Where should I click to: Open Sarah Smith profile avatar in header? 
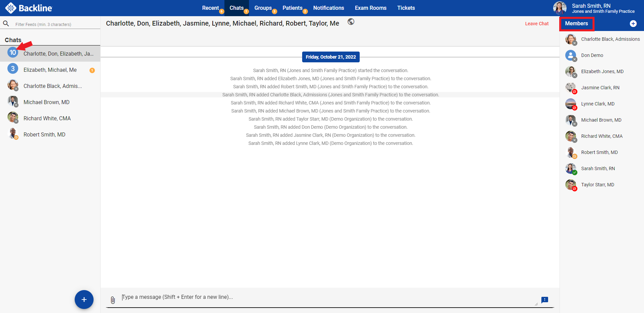[560, 8]
